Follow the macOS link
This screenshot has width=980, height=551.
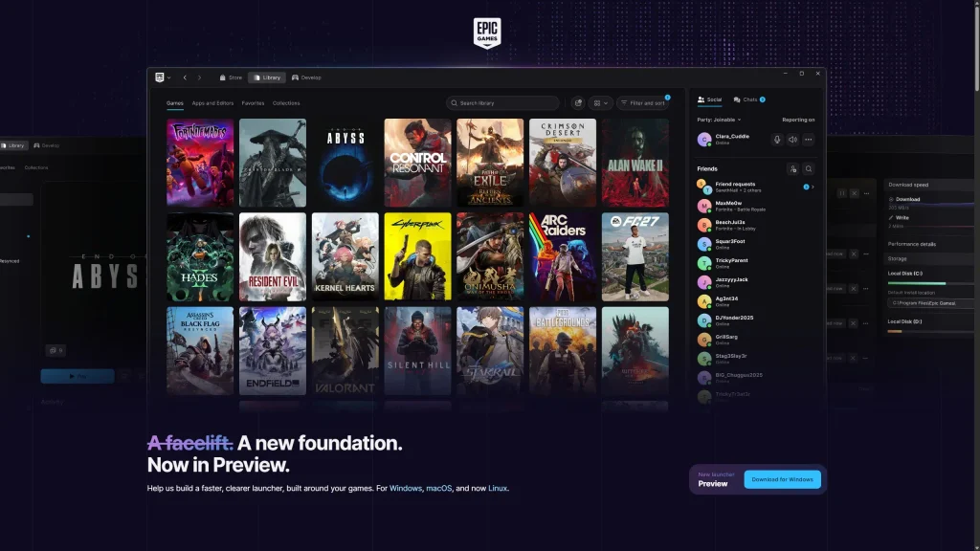coord(438,488)
